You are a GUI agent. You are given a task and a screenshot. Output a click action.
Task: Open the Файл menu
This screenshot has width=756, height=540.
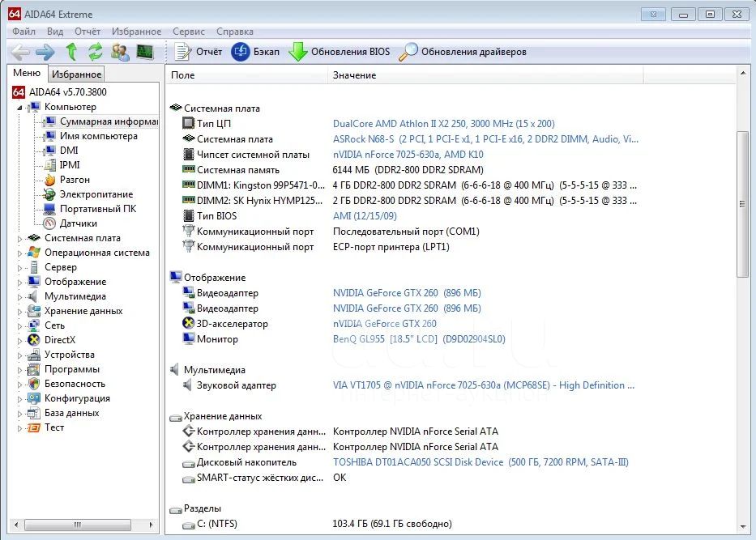23,32
